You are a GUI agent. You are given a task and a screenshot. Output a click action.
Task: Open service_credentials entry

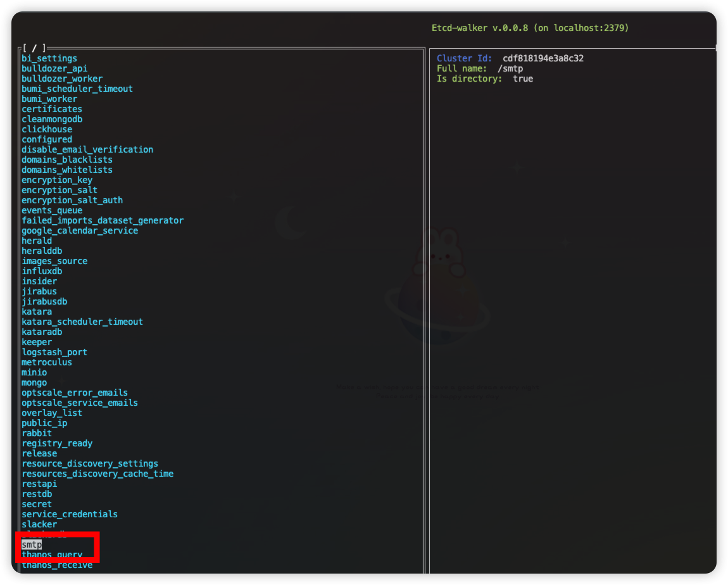tap(69, 515)
